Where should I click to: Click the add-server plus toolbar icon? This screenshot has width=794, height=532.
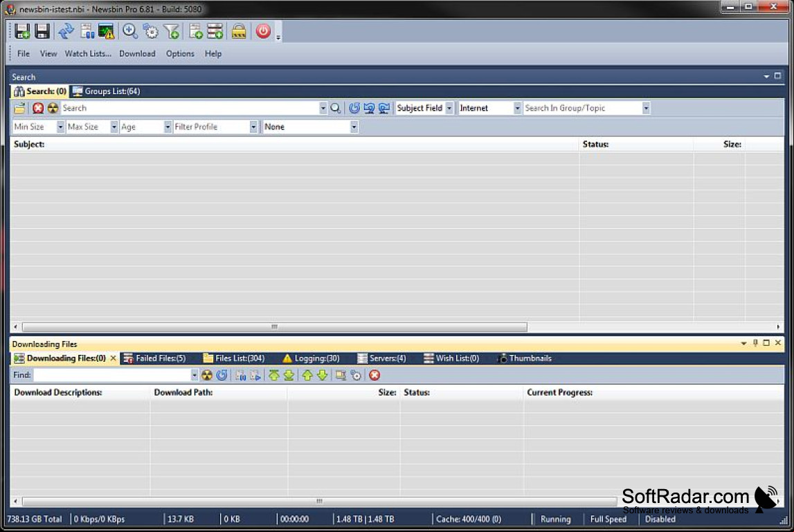click(215, 31)
